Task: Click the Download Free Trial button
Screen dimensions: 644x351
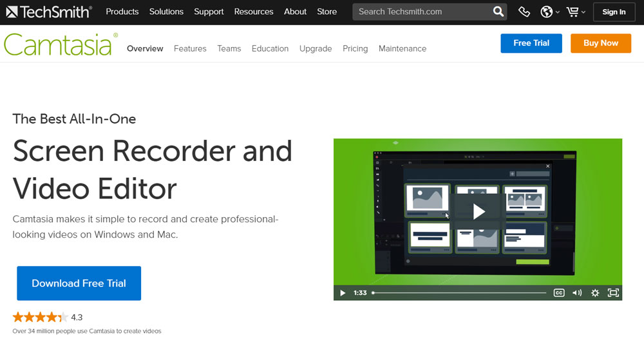Action: tap(79, 283)
